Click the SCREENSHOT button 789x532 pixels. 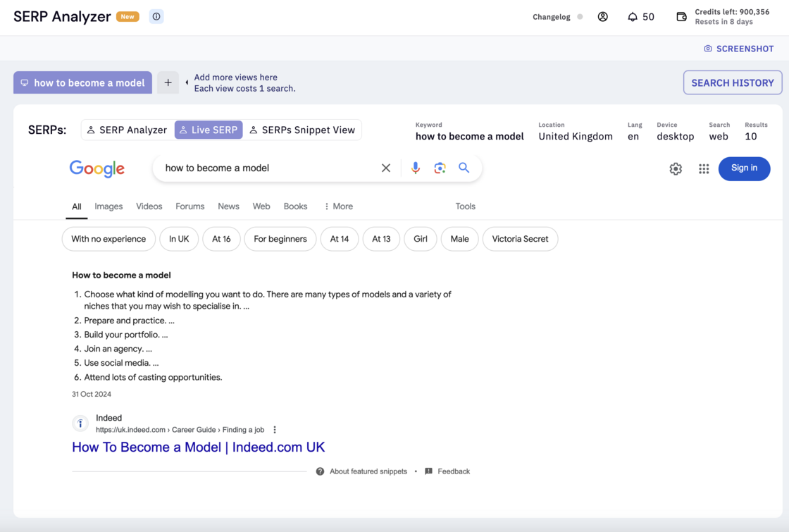739,49
